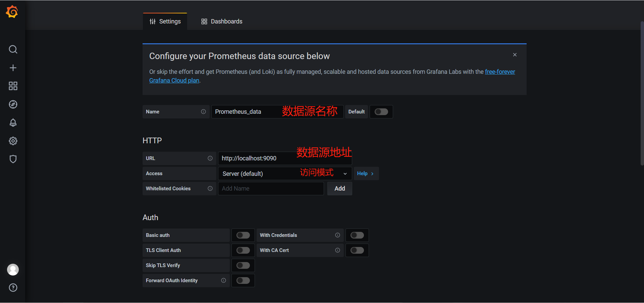The width and height of the screenshot is (644, 303).
Task: Open the free-forever Grafana Cloud link
Action: (332, 76)
